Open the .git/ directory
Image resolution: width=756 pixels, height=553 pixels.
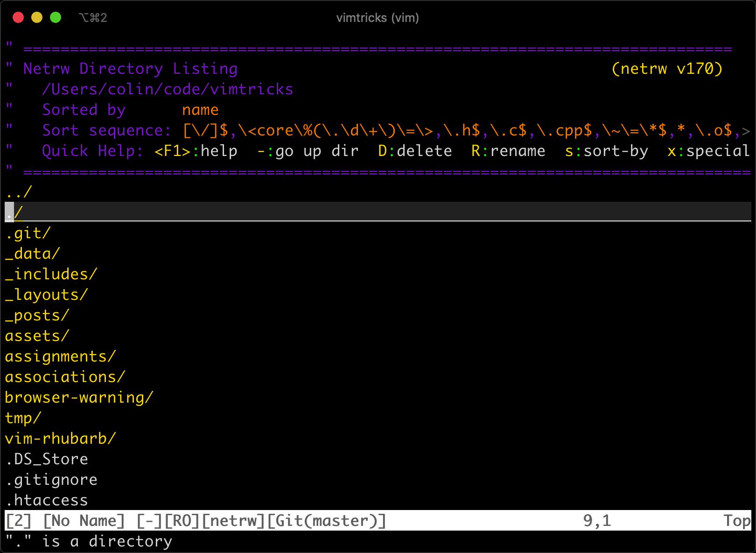pos(28,233)
